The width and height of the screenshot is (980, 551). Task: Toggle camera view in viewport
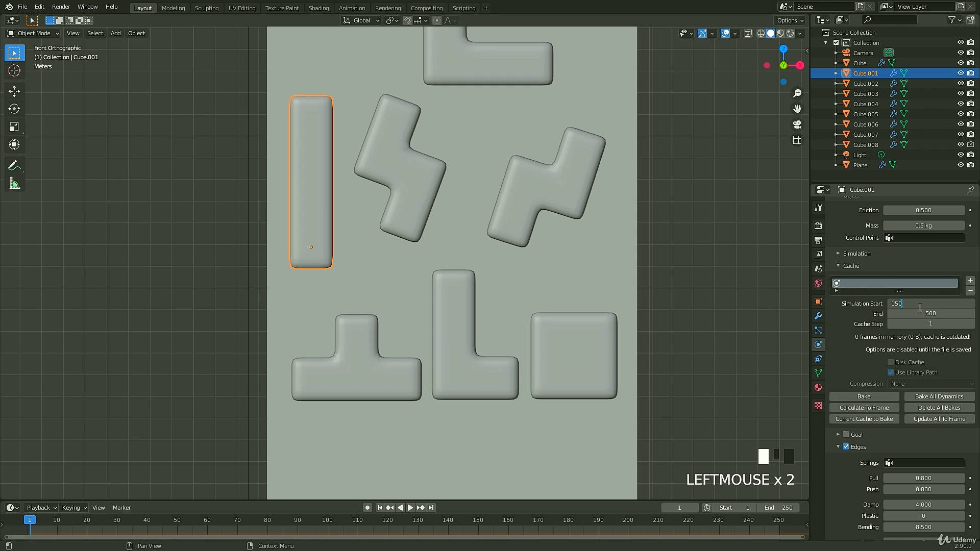point(797,124)
